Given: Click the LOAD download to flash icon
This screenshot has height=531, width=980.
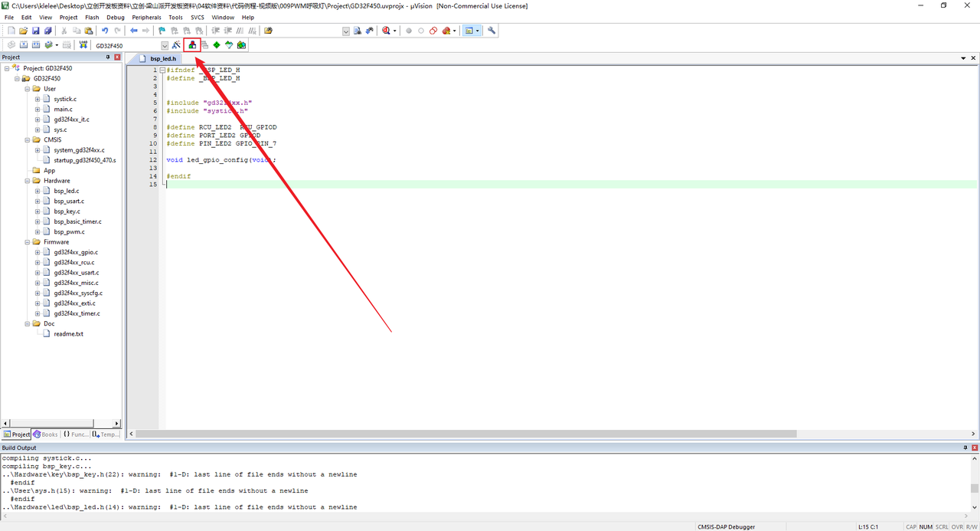Looking at the screenshot, I should [x=83, y=45].
